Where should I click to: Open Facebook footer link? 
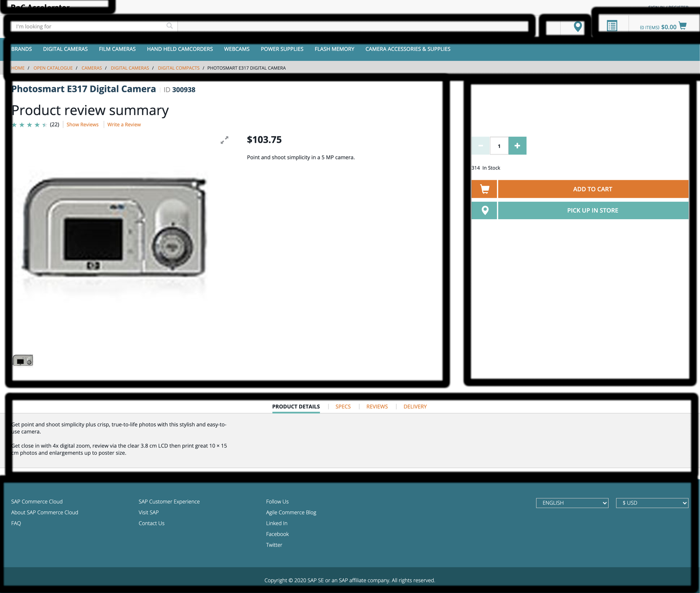[277, 534]
